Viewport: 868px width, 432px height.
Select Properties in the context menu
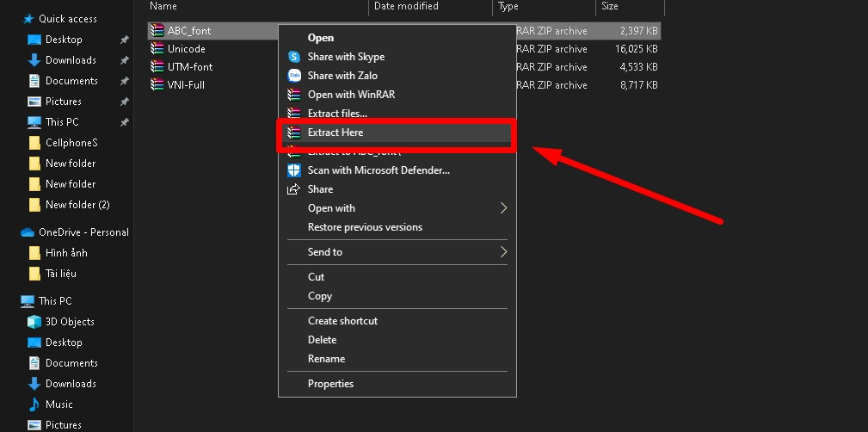330,384
